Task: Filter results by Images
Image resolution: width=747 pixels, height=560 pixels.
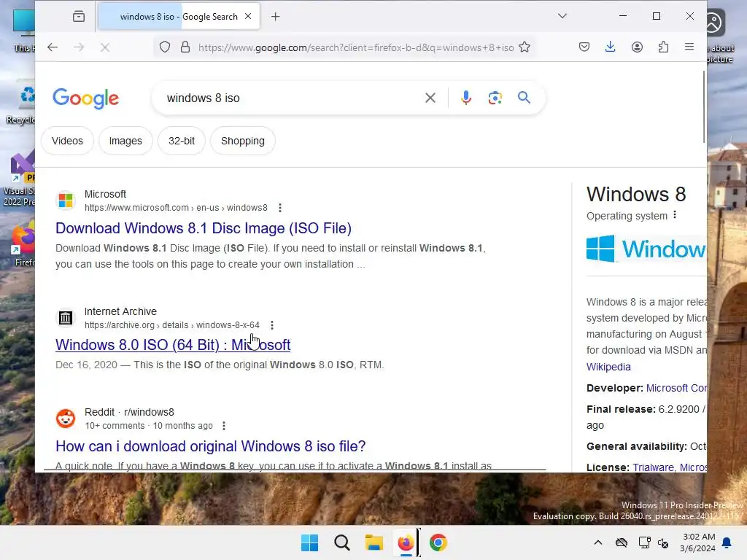Action: (125, 141)
